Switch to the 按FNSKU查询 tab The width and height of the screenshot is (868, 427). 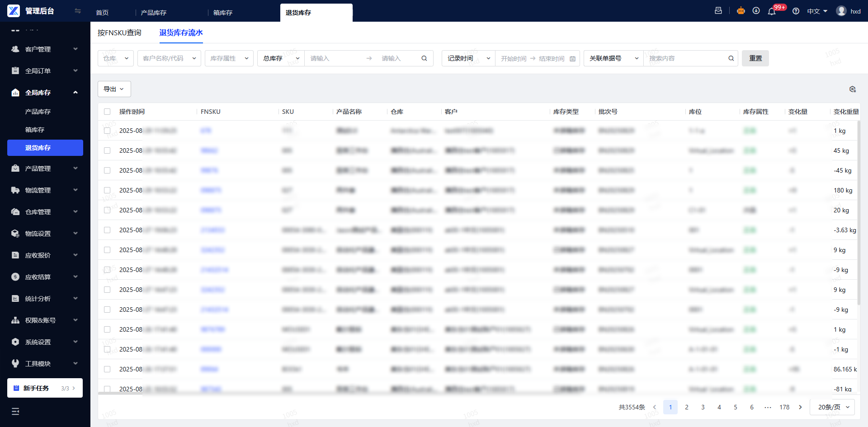point(119,33)
